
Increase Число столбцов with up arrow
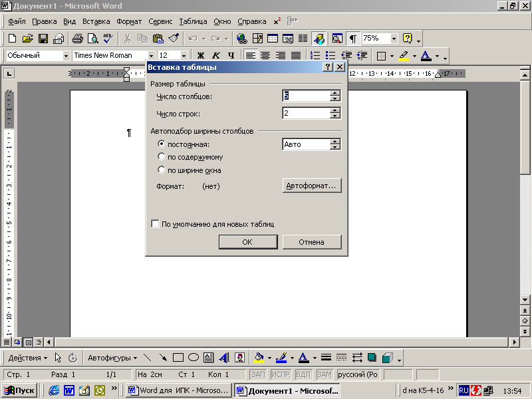point(335,93)
